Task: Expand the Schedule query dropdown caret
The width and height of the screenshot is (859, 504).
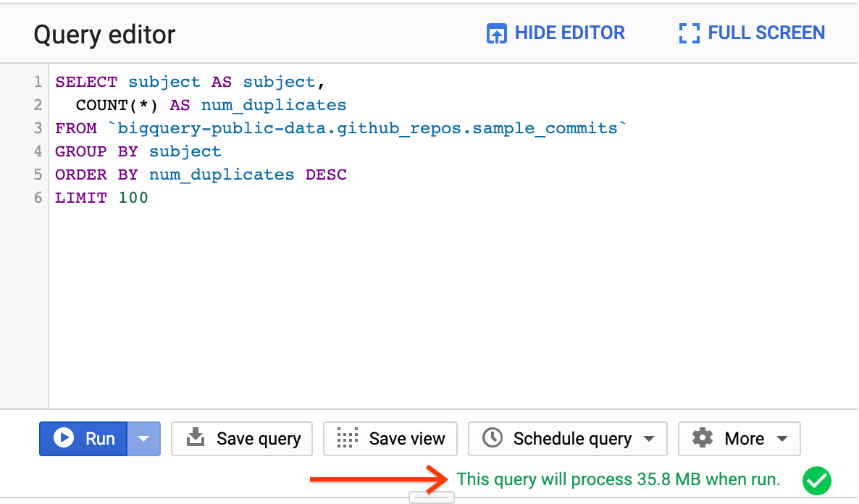Action: 649,439
